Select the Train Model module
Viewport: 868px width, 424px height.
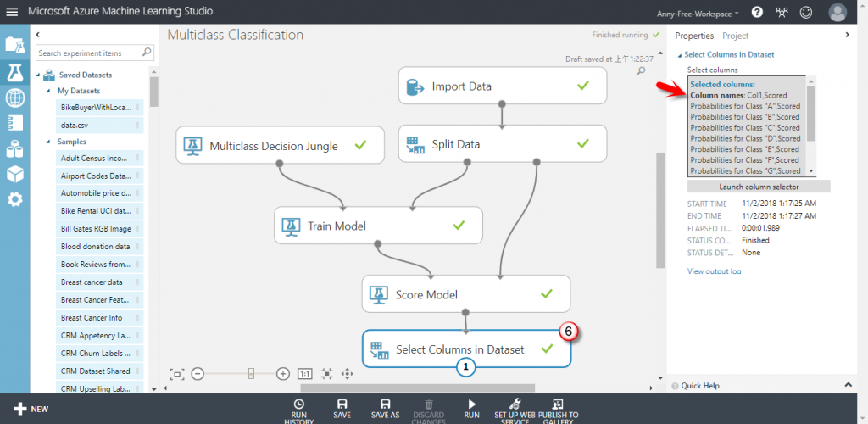[x=379, y=226]
